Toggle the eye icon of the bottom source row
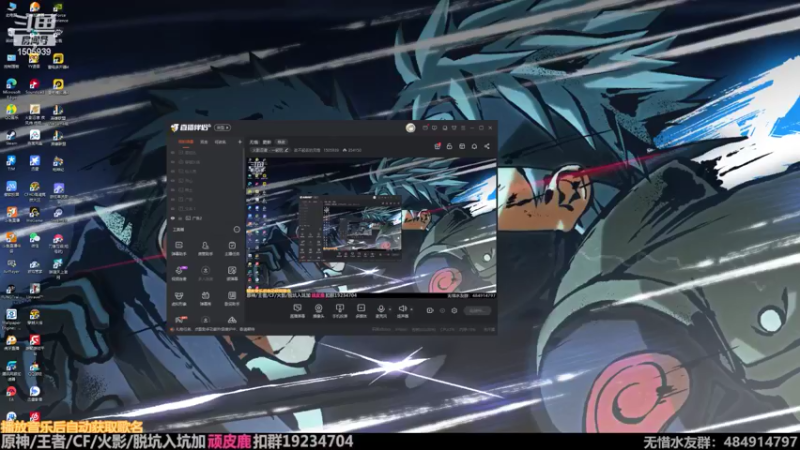 [x=173, y=218]
